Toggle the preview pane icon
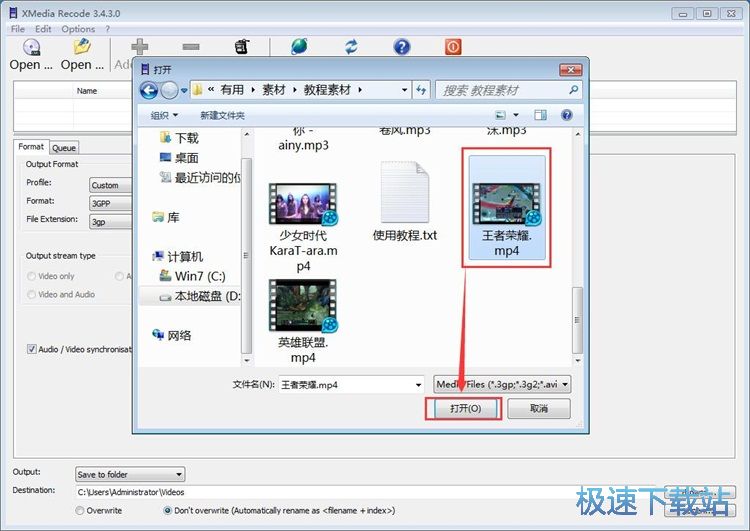 coord(540,115)
